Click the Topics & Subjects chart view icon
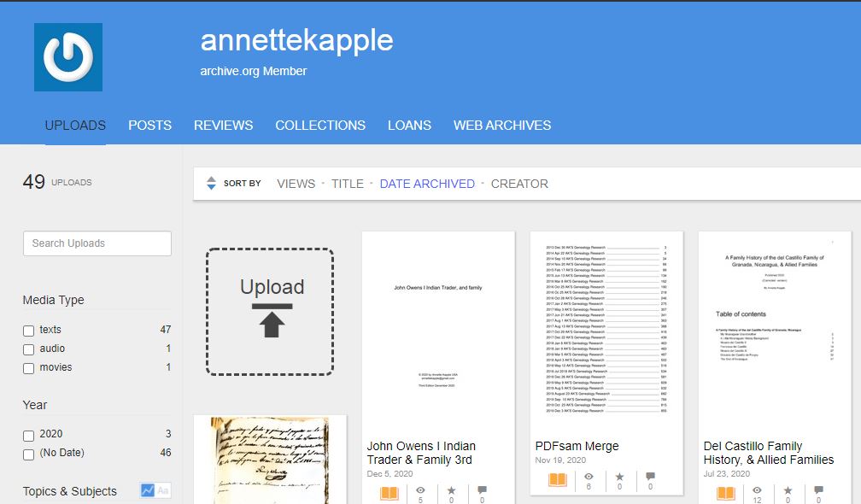This screenshot has width=861, height=504. (147, 490)
